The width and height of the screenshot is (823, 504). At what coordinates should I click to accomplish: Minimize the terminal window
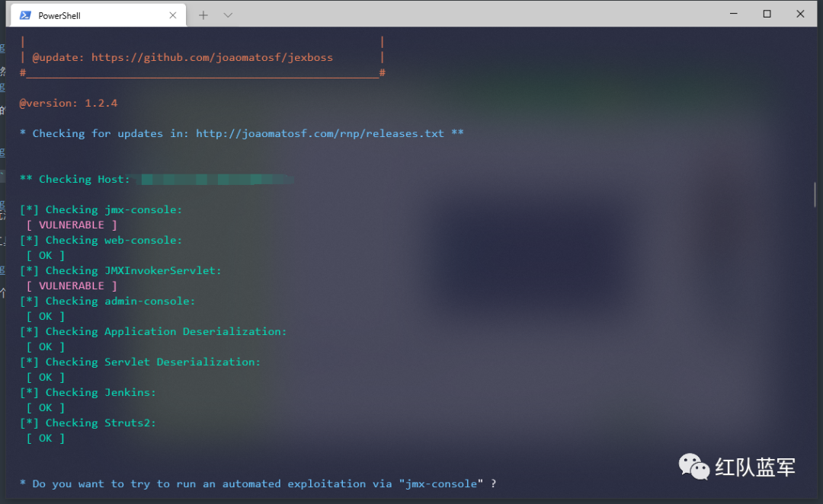pos(734,14)
